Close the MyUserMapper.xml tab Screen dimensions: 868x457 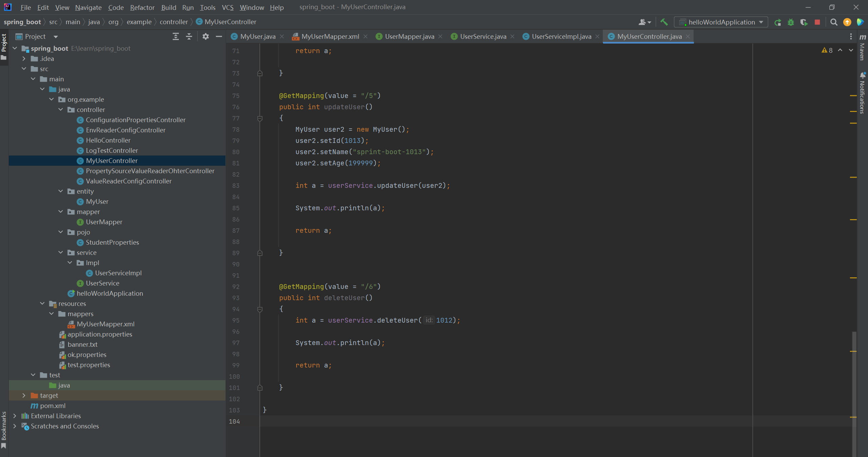click(365, 36)
